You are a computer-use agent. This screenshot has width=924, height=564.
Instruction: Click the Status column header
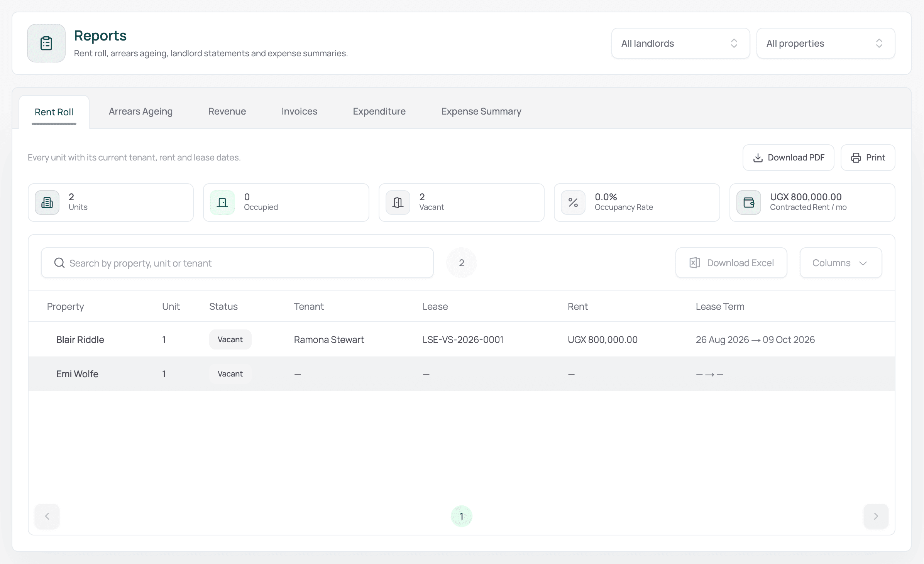tap(223, 307)
